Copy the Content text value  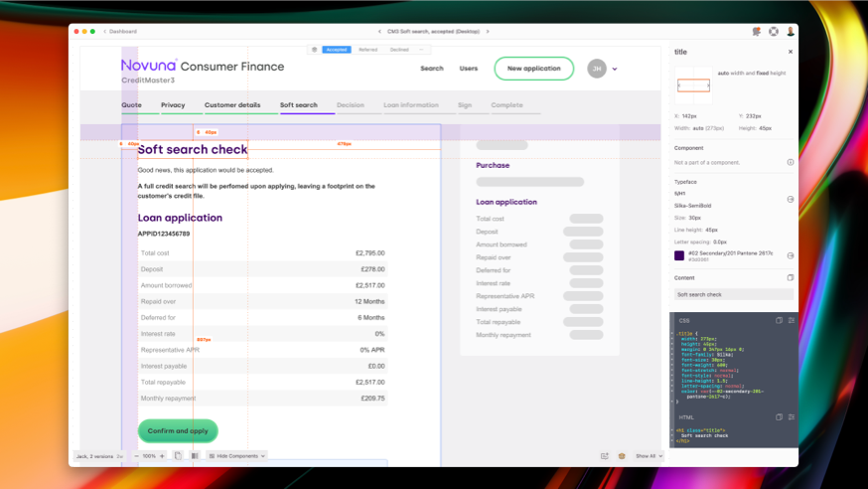coord(791,278)
